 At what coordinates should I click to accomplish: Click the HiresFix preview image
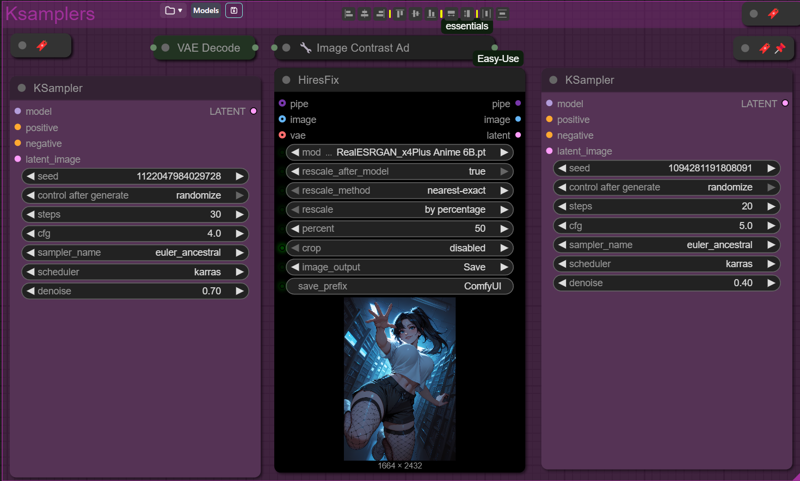coord(399,379)
